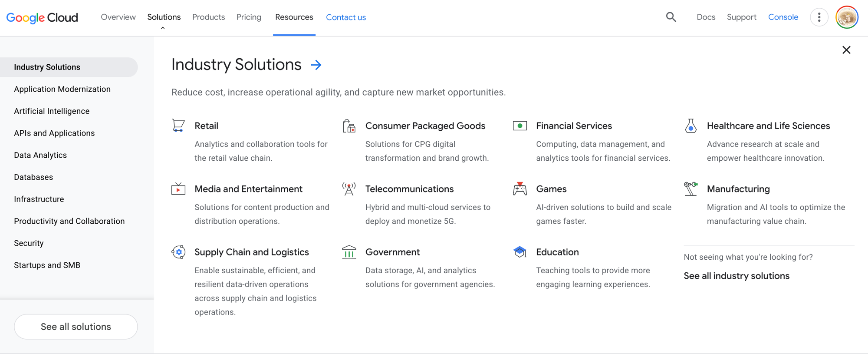The image size is (868, 354).
Task: Open the Education solution link
Action: coord(557,252)
